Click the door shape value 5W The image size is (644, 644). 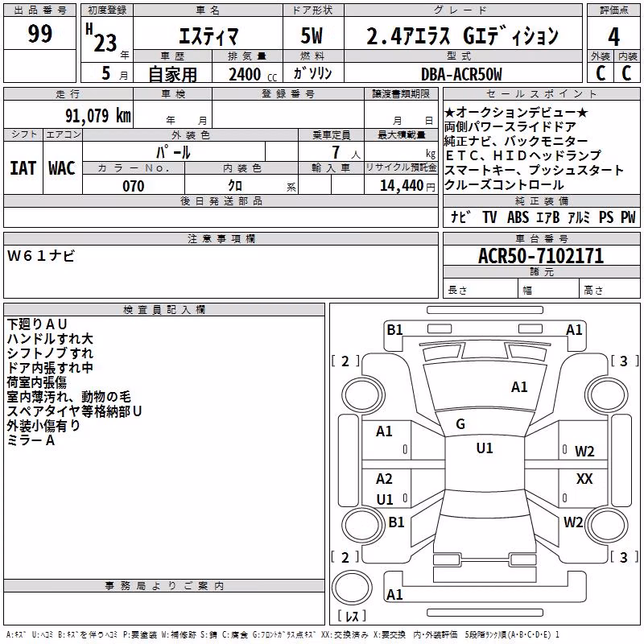312,35
